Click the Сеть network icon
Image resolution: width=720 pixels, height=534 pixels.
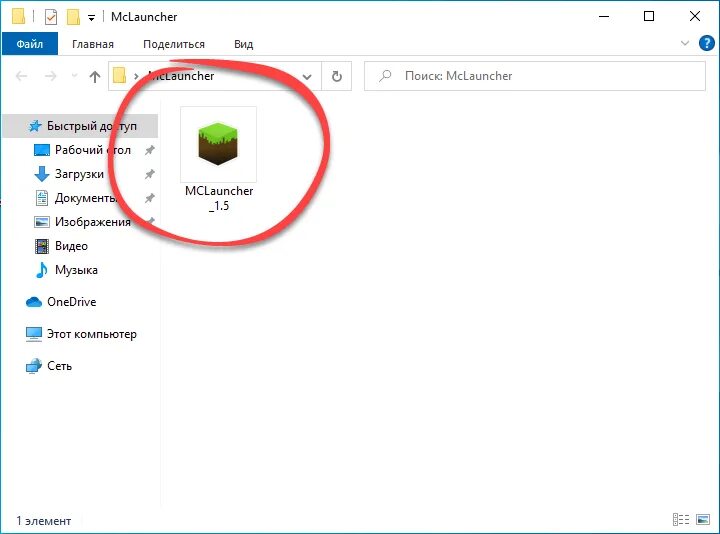coord(34,366)
